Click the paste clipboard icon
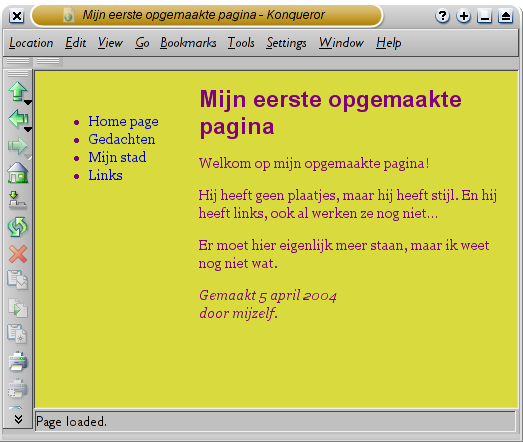523x442 pixels. pos(17,334)
